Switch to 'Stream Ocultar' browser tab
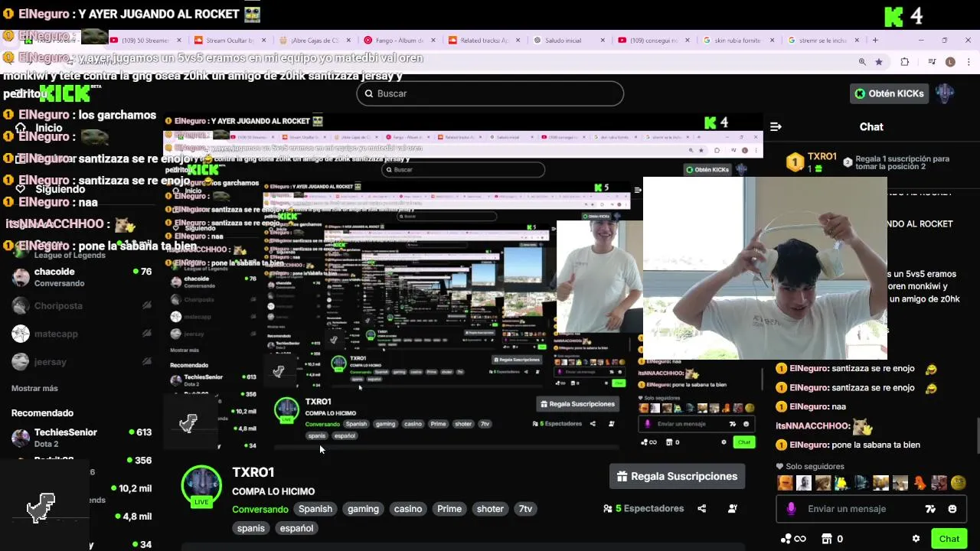This screenshot has width=980, height=551. tap(230, 41)
